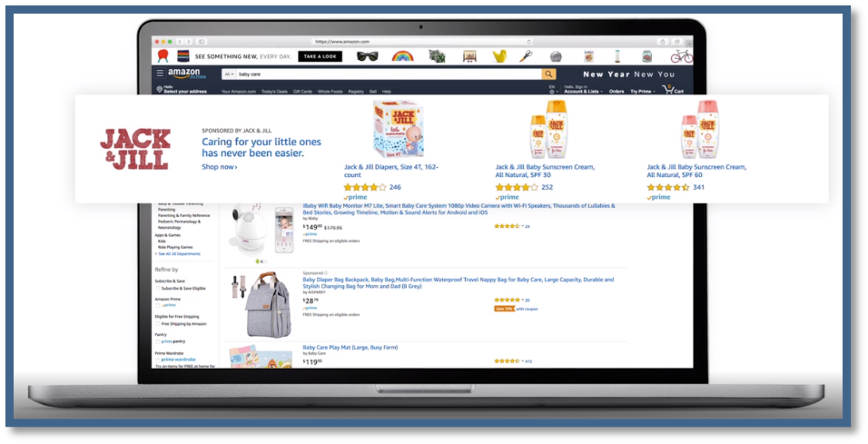Viewport: 868px width, 444px height.
Task: Open Today's Deals in nav bar
Action: tap(274, 92)
